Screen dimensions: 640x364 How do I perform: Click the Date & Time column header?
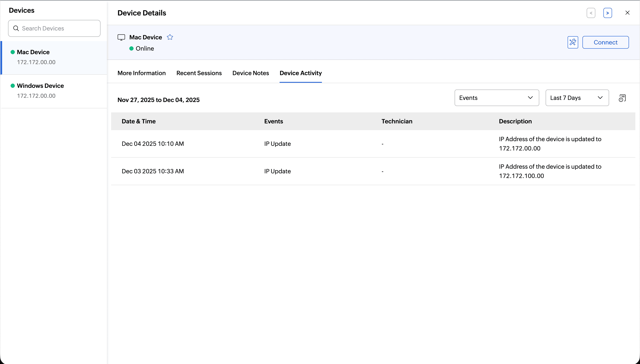(138, 121)
